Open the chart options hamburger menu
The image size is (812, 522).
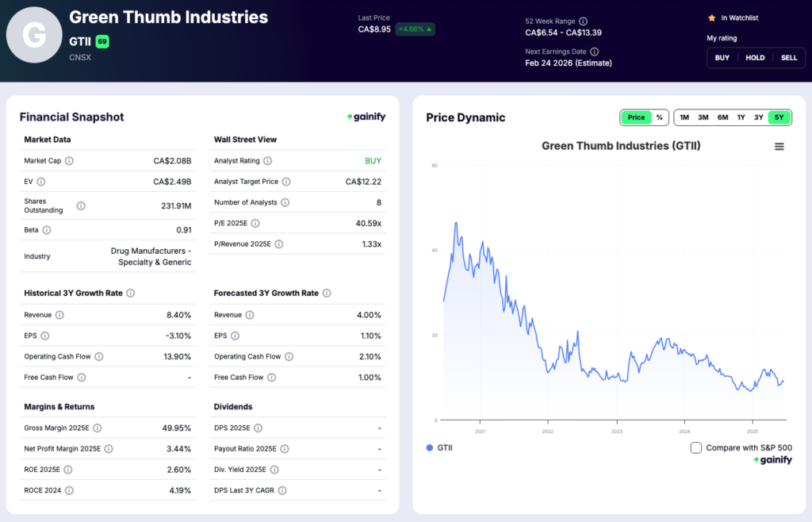tap(779, 146)
